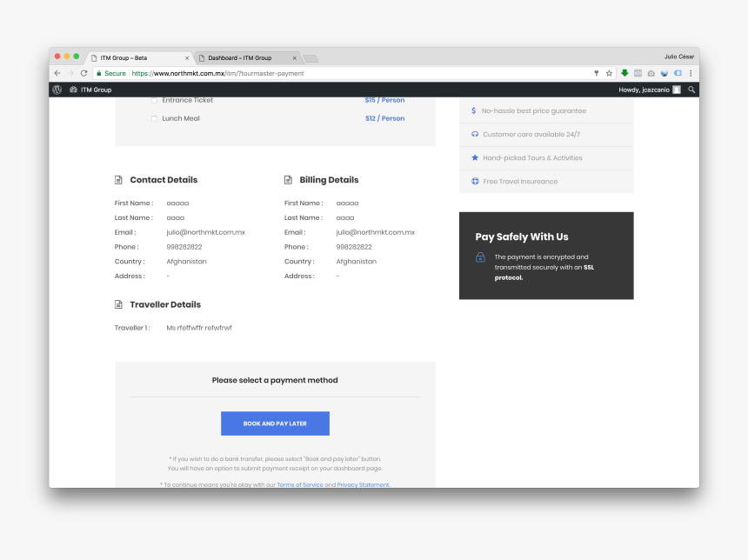Click the Customer care available 24/7 text
The width and height of the screenshot is (748, 560).
click(531, 134)
